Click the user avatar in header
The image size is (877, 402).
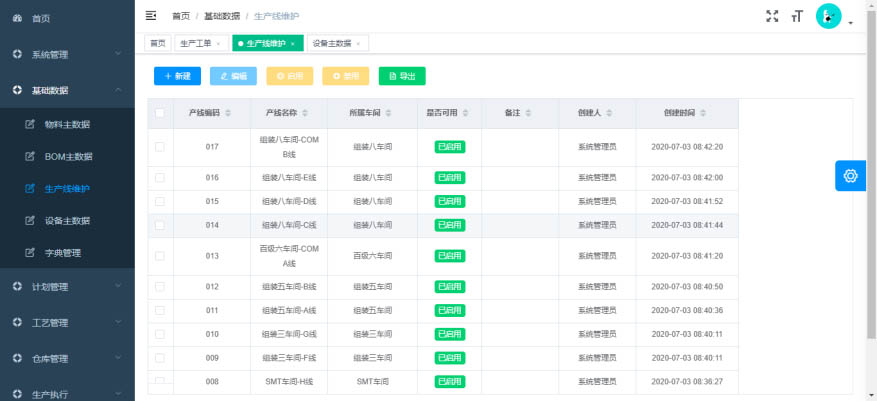pos(828,16)
